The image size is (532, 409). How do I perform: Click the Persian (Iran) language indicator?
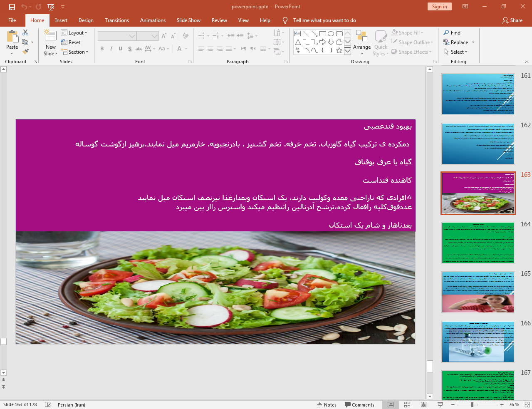coord(72,404)
